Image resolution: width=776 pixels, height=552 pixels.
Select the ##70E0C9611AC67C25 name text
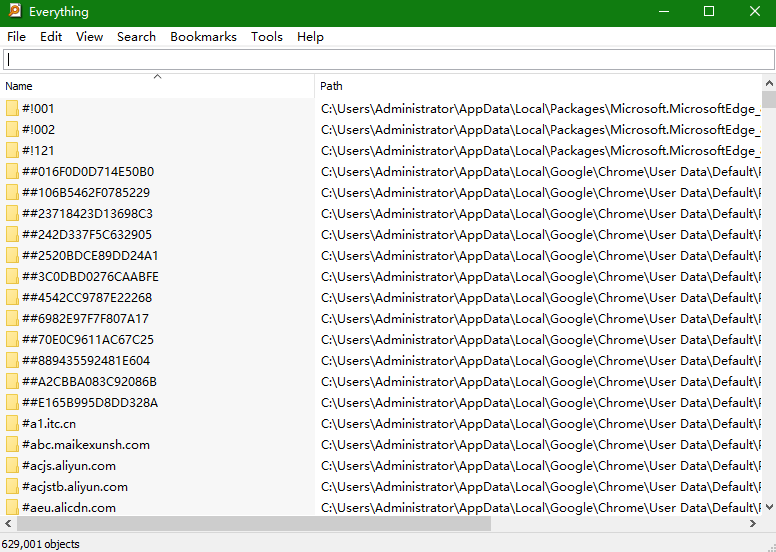pos(88,340)
